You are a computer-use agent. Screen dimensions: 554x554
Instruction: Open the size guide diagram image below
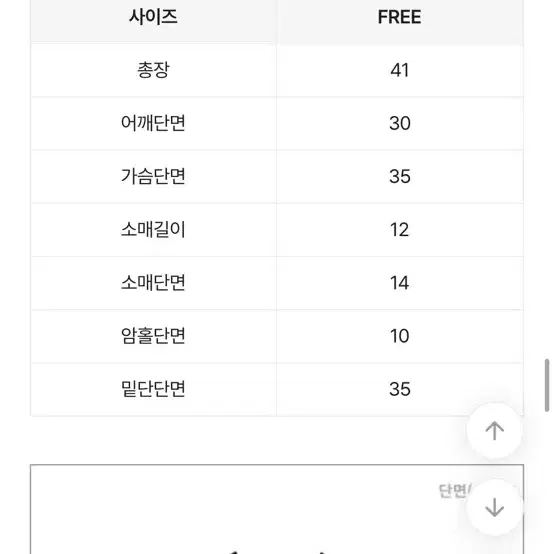pyautogui.click(x=277, y=509)
